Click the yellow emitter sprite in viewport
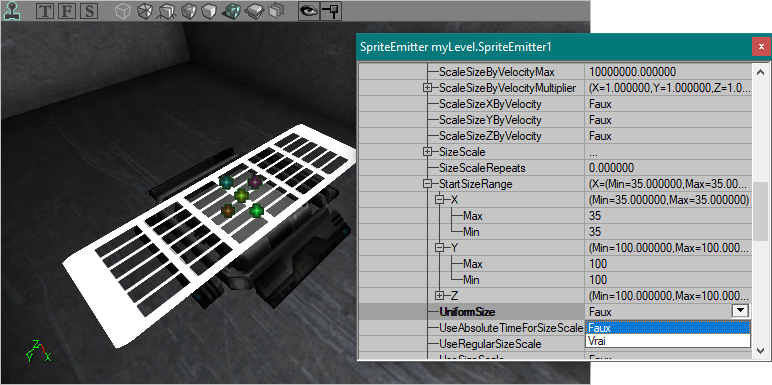This screenshot has width=772, height=385. pos(241,195)
